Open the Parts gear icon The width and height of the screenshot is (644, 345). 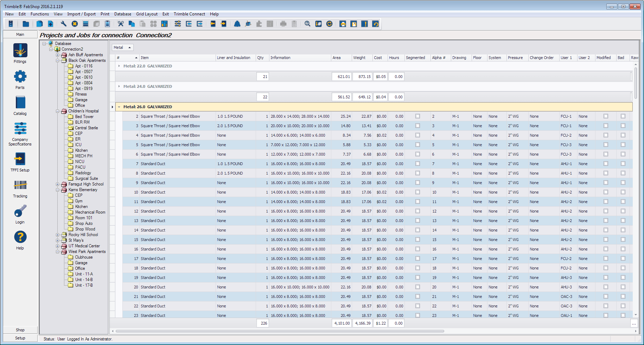(20, 77)
